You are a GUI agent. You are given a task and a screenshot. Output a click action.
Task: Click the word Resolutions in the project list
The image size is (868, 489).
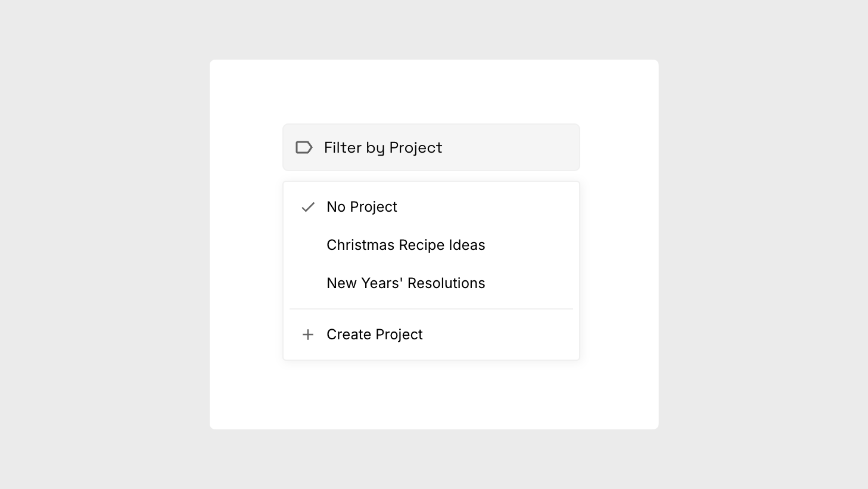pyautogui.click(x=446, y=283)
